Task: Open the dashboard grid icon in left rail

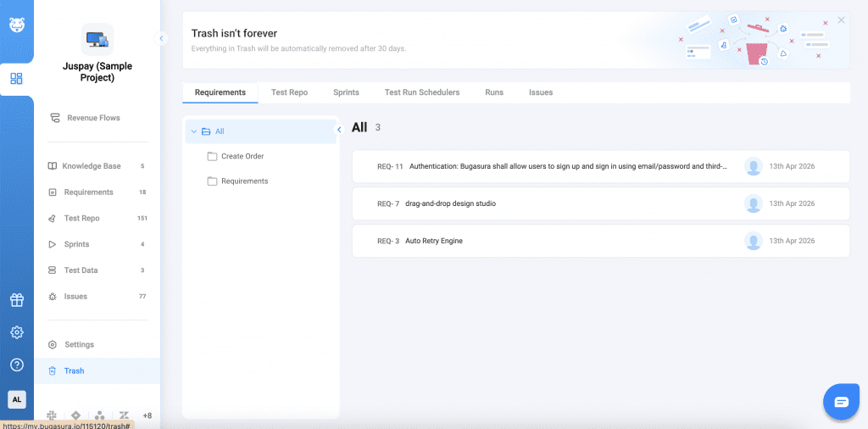Action: coord(17,79)
